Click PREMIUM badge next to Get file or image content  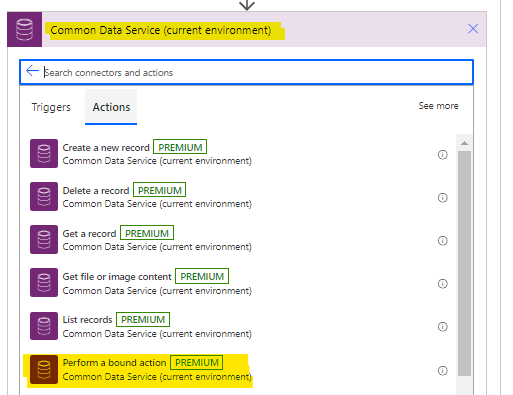202,276
